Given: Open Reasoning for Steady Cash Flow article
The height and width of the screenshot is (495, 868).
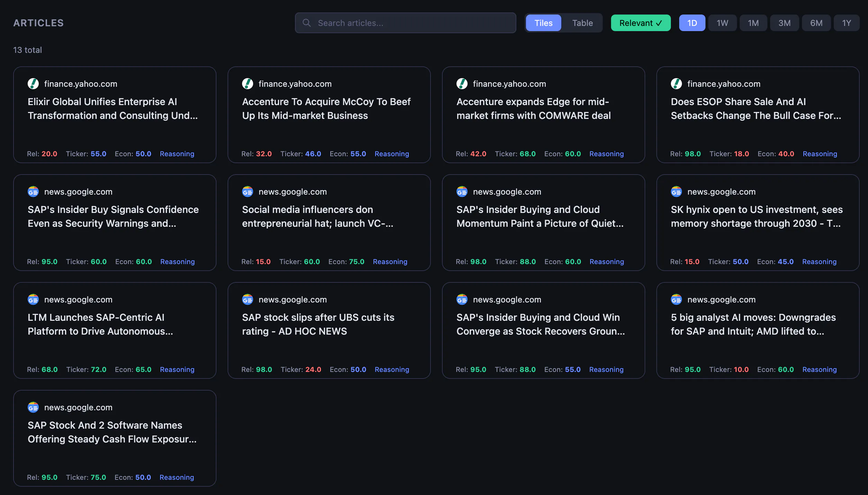Looking at the screenshot, I should click(x=177, y=477).
